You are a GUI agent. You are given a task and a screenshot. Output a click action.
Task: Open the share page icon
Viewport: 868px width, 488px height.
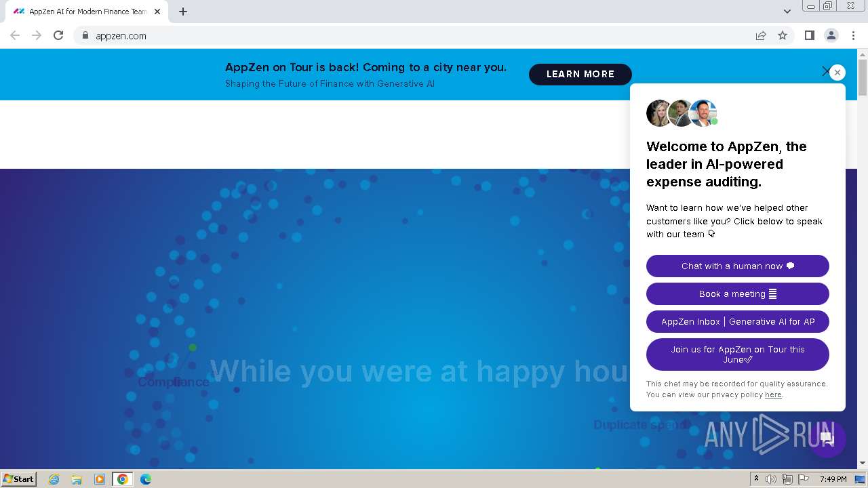[x=761, y=35]
